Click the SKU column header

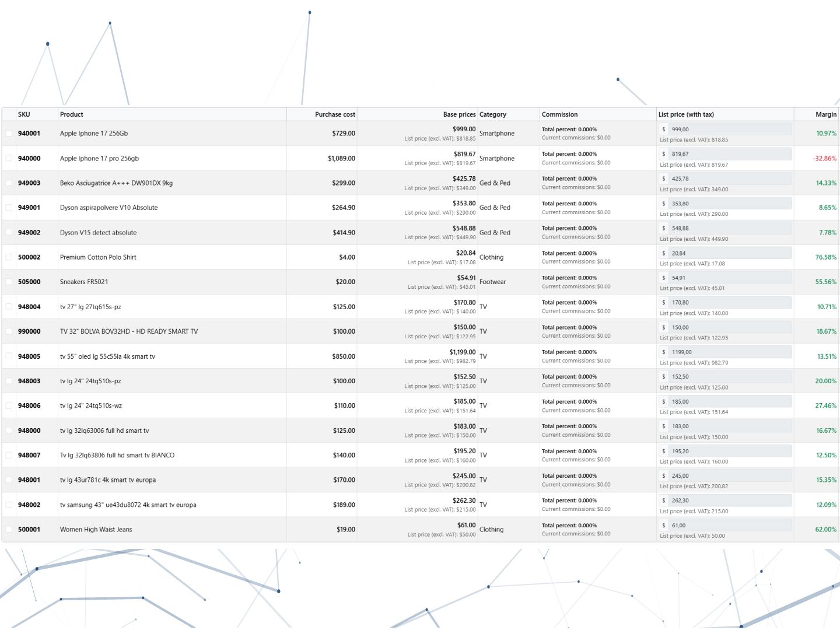[x=24, y=114]
